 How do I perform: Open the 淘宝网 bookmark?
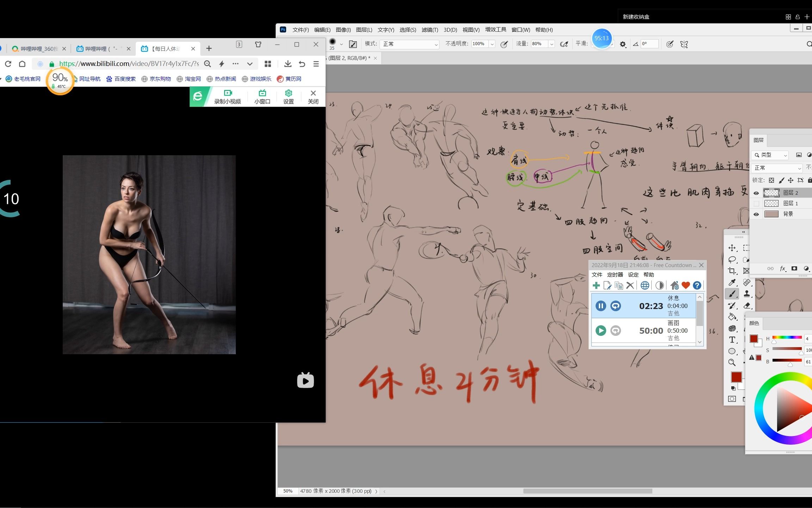pos(189,79)
